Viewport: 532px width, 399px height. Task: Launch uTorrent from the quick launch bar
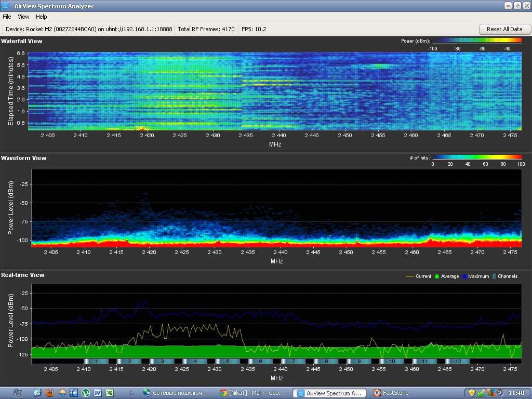[x=86, y=393]
